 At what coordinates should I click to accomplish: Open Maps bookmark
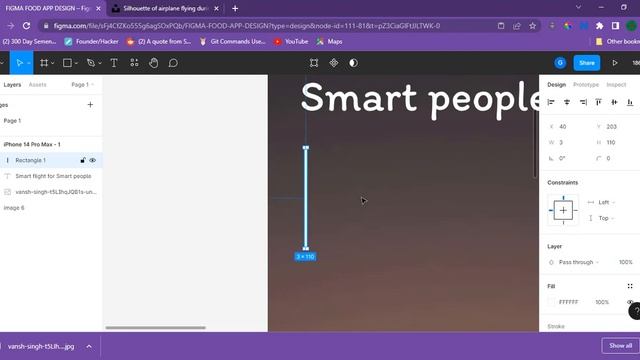[x=329, y=42]
